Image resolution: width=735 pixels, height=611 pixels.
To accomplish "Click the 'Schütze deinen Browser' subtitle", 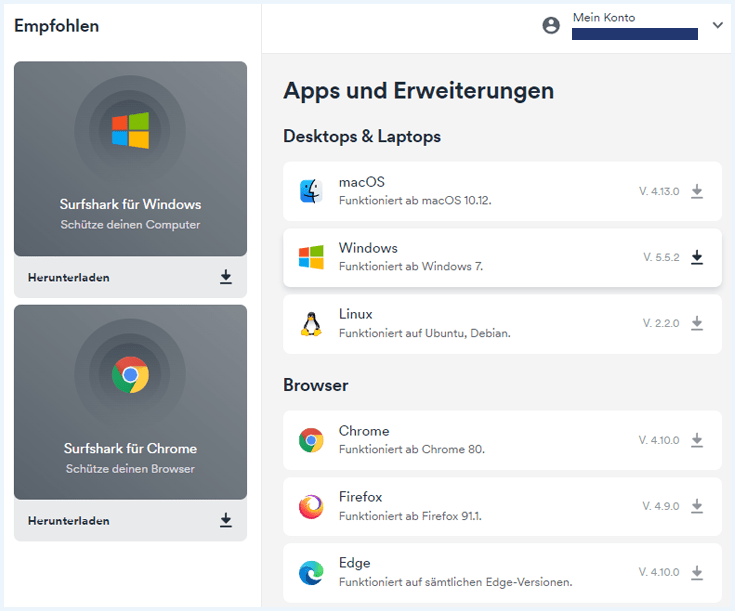I will [x=130, y=469].
